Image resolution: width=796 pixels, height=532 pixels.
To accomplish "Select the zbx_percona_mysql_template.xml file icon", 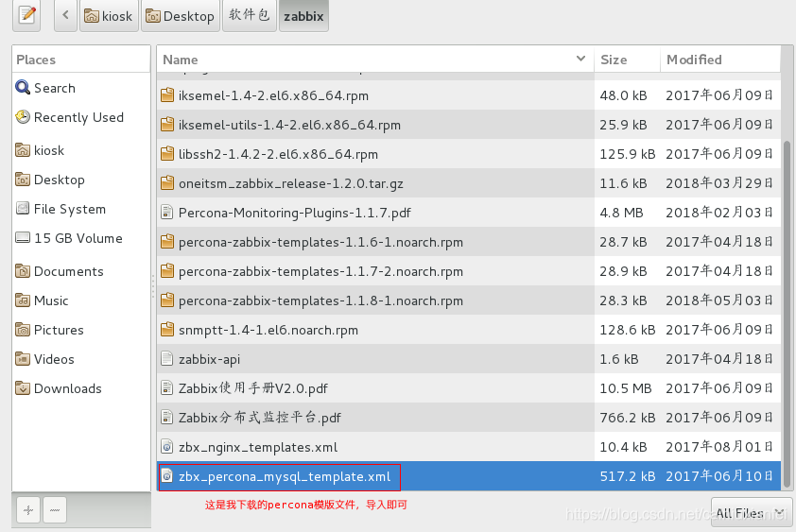I will click(167, 476).
